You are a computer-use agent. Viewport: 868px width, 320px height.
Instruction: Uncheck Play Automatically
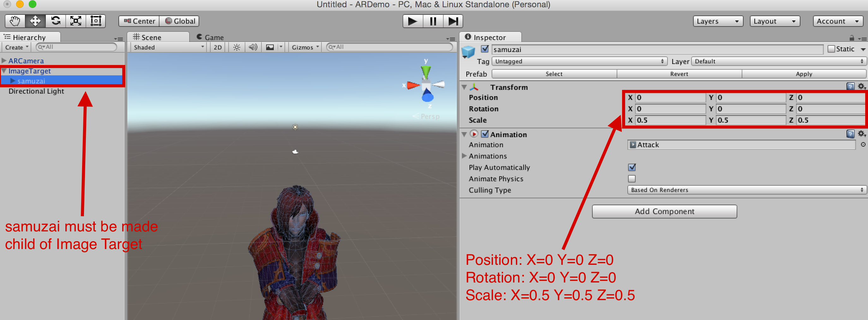tap(632, 167)
